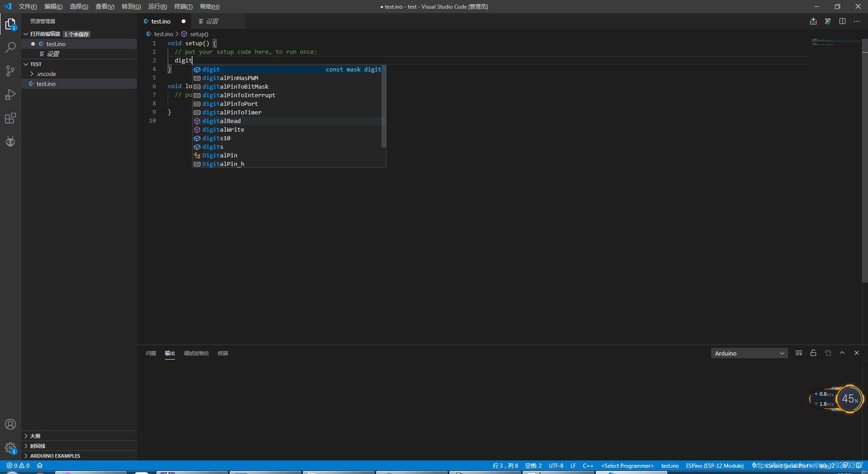Select test.ino in TEST folder tree

point(79,84)
